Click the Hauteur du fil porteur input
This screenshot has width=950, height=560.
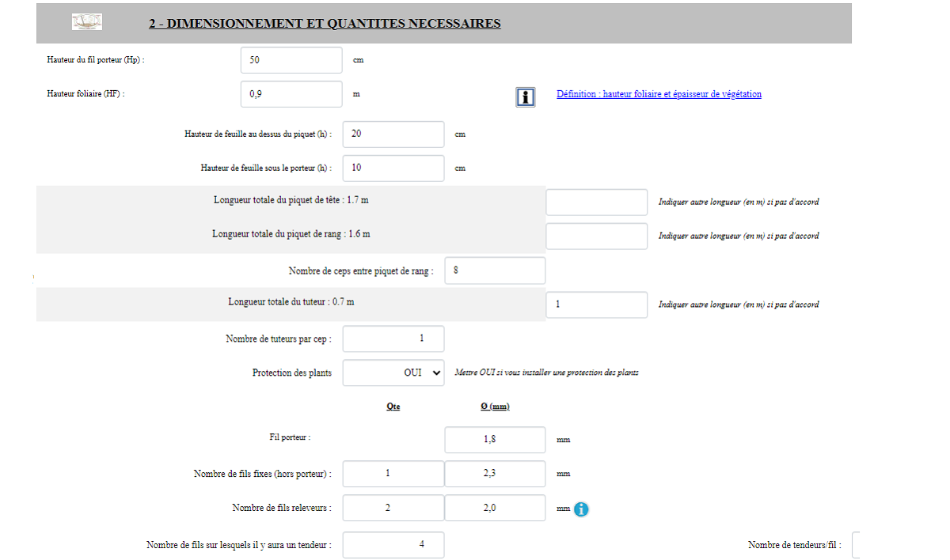[291, 60]
